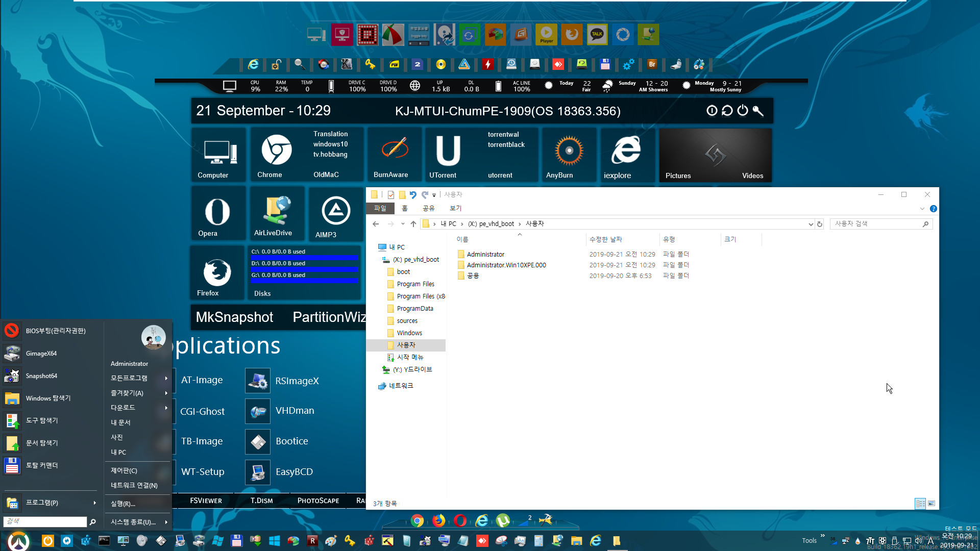Open the Bootice application icon
Image resolution: width=980 pixels, height=551 pixels.
[x=258, y=442]
